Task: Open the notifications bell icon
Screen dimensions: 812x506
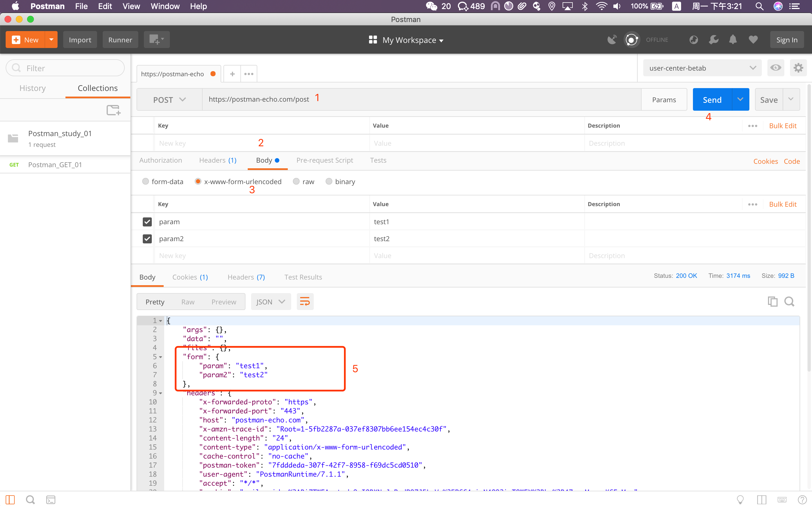Action: (733, 40)
